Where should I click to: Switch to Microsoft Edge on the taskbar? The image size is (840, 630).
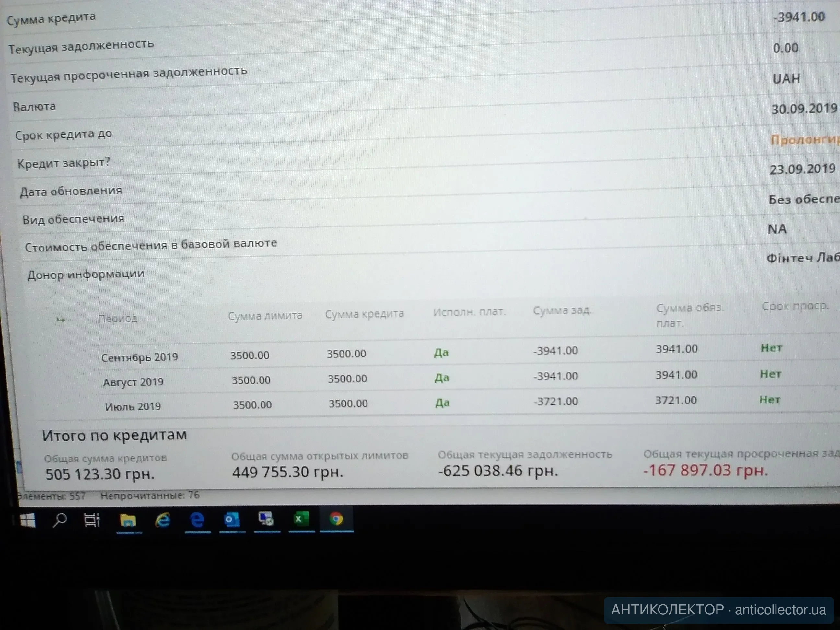coord(197,519)
